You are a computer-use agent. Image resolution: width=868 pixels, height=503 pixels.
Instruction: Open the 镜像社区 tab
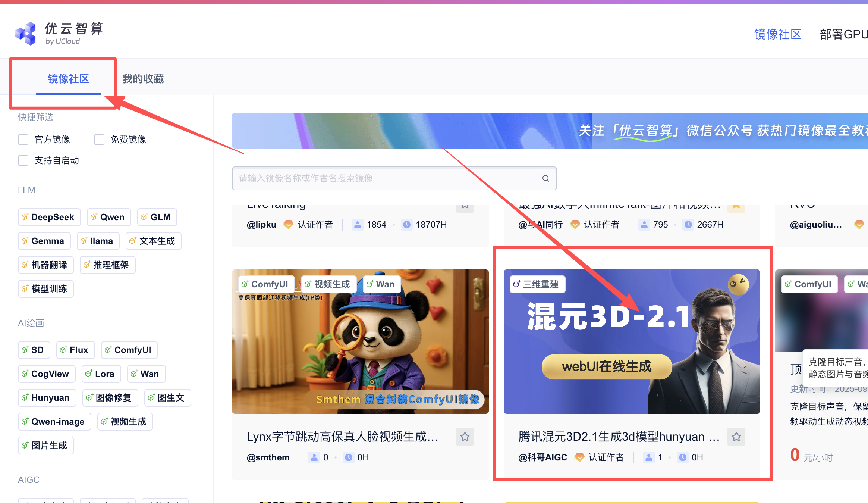tap(69, 79)
